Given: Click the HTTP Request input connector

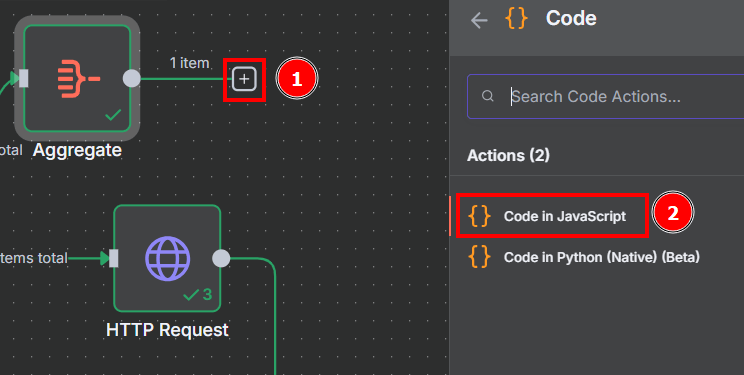Looking at the screenshot, I should pos(113,259).
